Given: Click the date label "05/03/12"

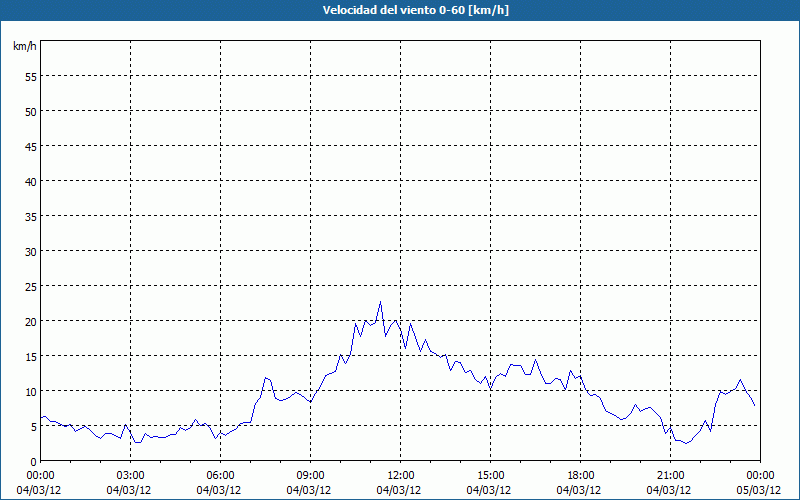Looking at the screenshot, I should pyautogui.click(x=759, y=490).
